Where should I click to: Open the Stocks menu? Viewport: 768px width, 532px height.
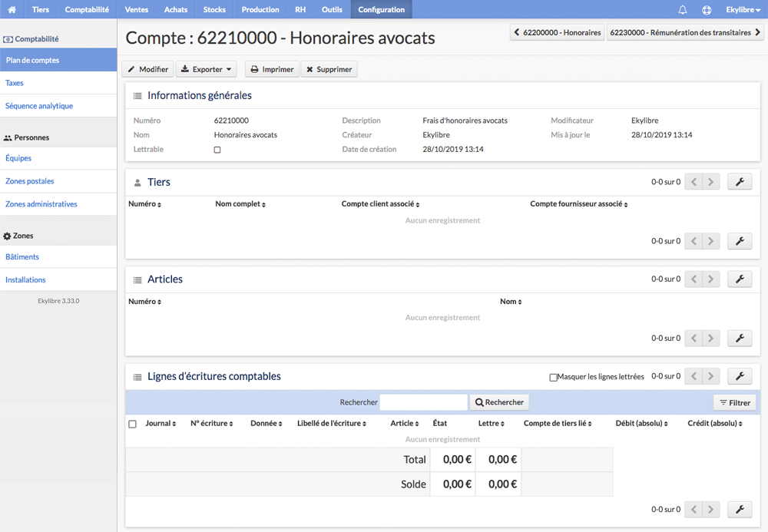click(x=214, y=9)
